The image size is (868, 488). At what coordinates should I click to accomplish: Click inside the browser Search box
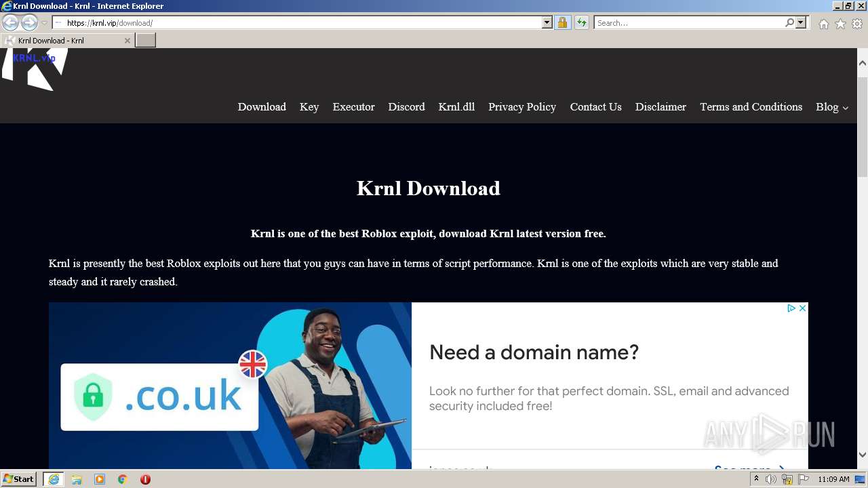pyautogui.click(x=688, y=22)
